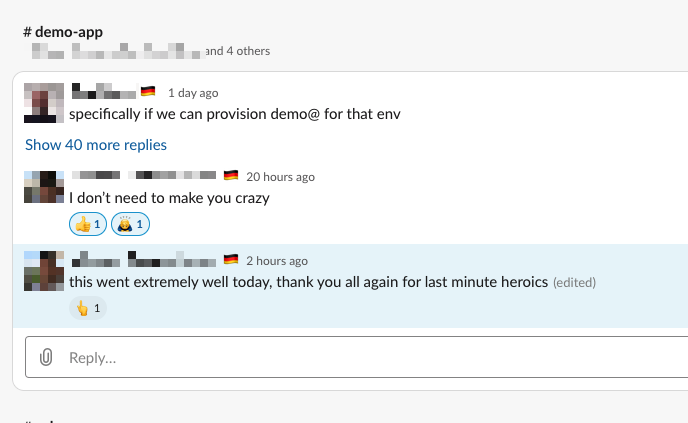This screenshot has width=688, height=423.
Task: Click the 'and 4 others' participants text
Action: tap(237, 51)
